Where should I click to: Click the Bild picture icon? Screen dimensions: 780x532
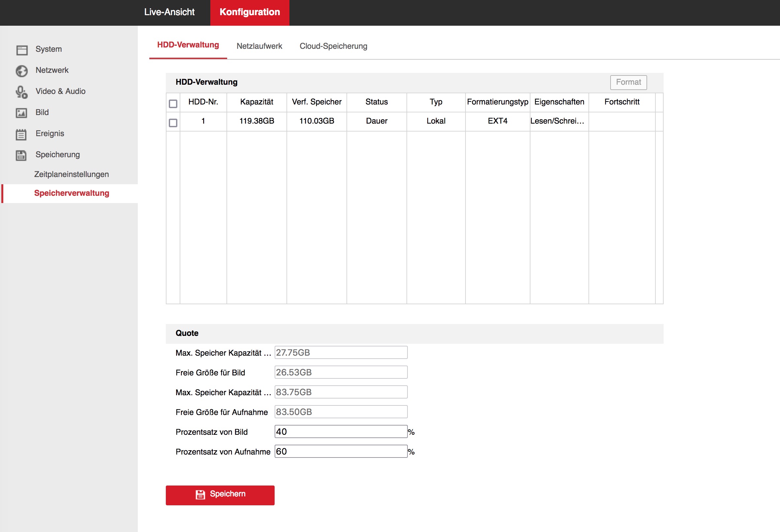21,113
